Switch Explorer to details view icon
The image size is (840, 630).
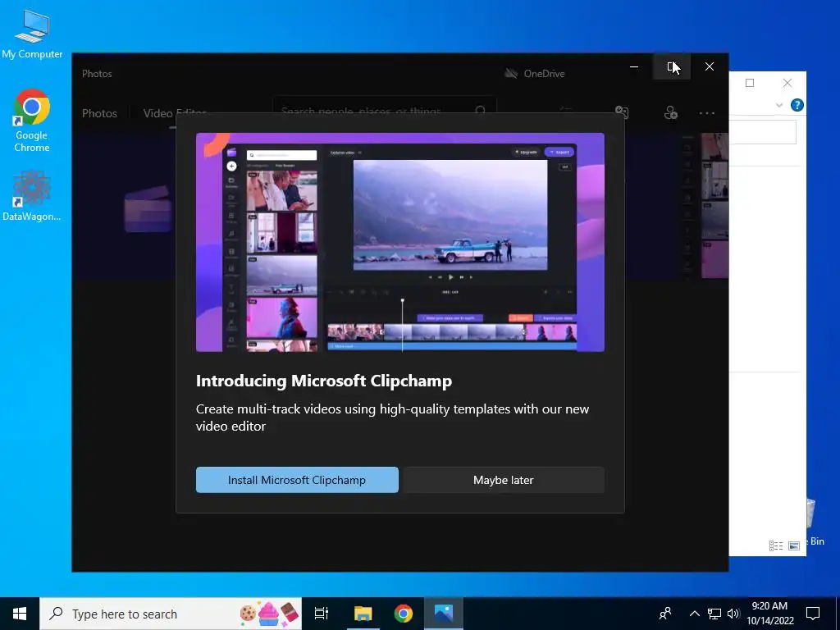click(776, 546)
